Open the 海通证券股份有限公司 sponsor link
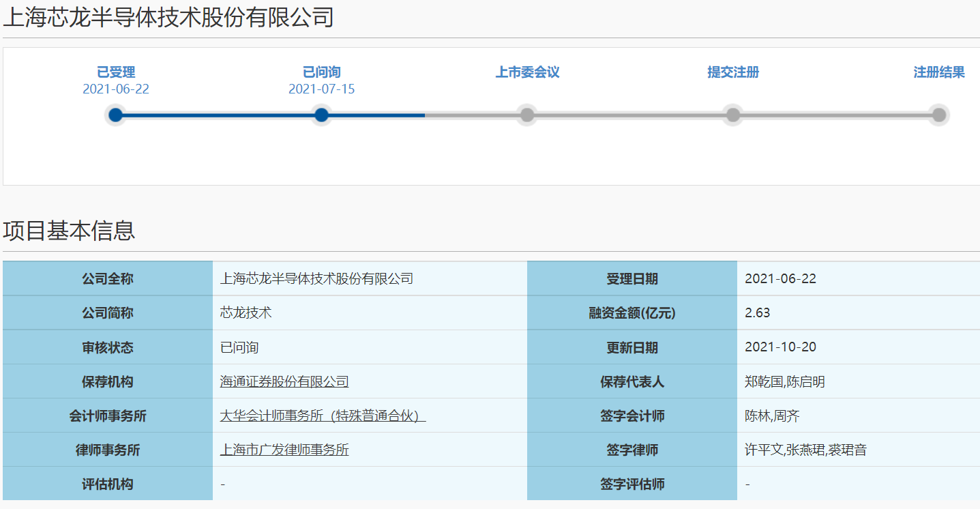 [284, 381]
